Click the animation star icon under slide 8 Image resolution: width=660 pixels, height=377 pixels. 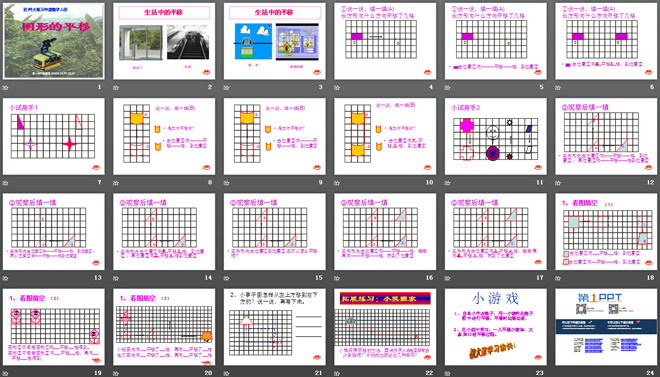tap(116, 183)
